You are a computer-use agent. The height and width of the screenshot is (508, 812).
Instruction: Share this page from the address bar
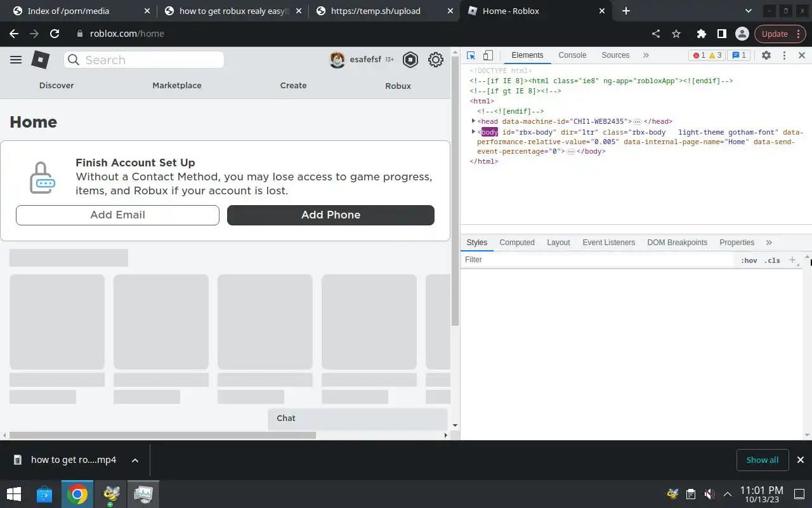point(656,34)
